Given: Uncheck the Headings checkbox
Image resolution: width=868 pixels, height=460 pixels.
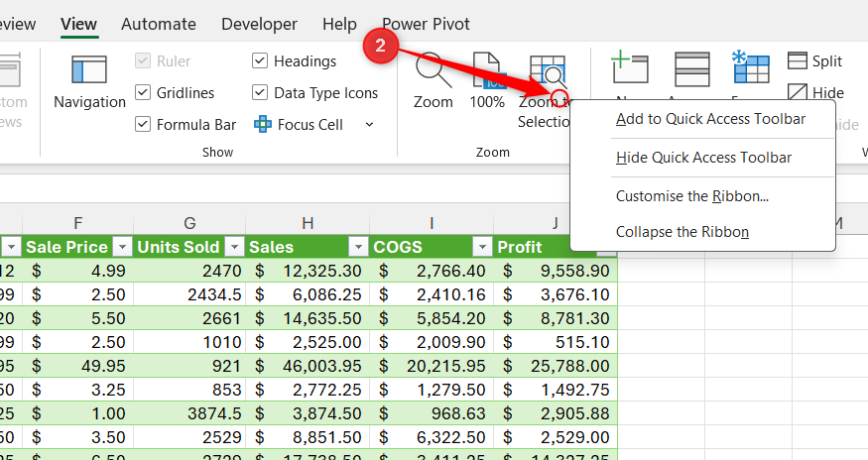Looking at the screenshot, I should 260,60.
